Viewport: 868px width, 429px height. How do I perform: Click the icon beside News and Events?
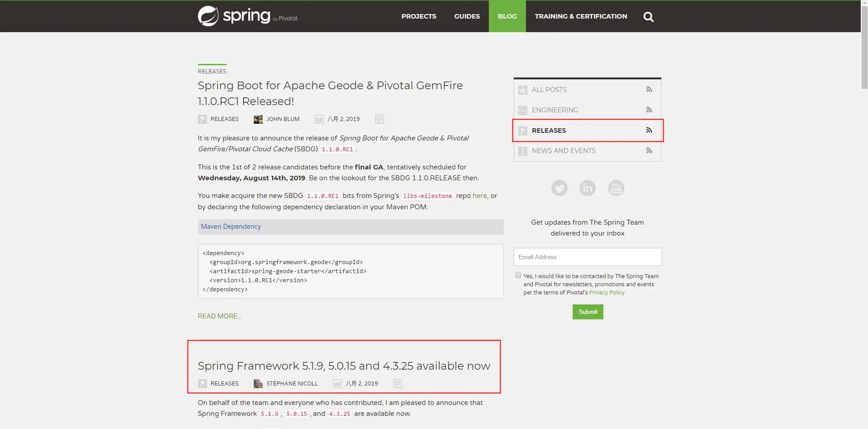pos(523,151)
